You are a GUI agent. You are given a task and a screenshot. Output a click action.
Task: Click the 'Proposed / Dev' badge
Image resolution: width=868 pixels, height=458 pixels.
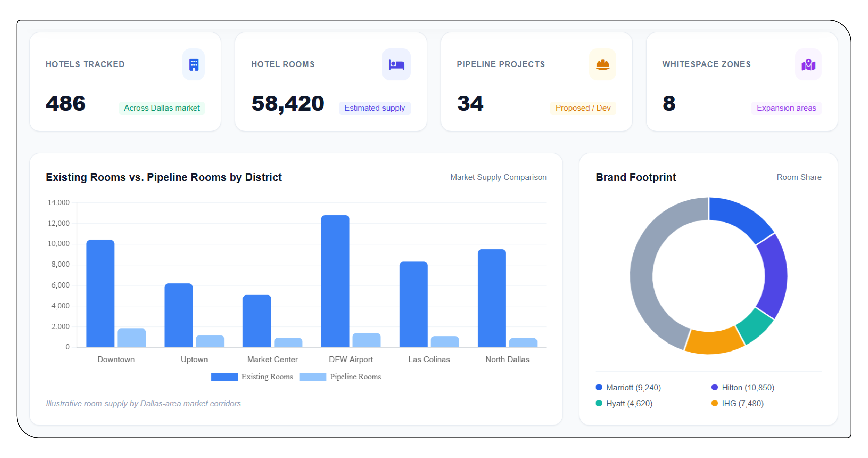coord(583,108)
